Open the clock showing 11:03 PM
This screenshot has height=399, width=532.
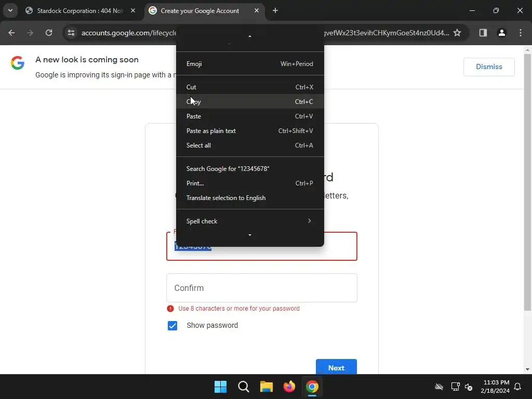click(495, 387)
